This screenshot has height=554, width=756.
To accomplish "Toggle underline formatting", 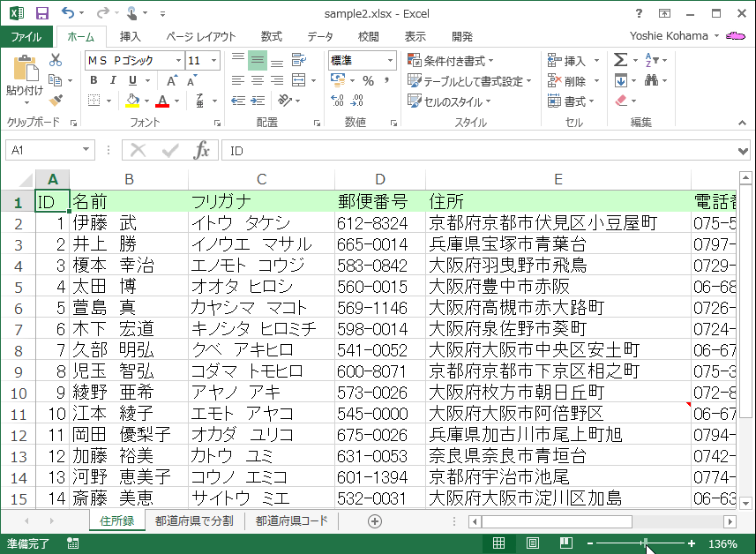I will pos(132,80).
